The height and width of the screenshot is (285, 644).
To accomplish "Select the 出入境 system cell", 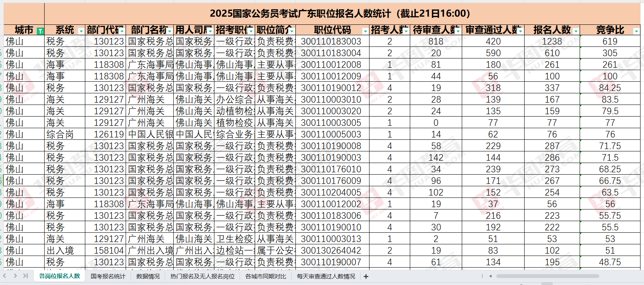I will point(65,251).
